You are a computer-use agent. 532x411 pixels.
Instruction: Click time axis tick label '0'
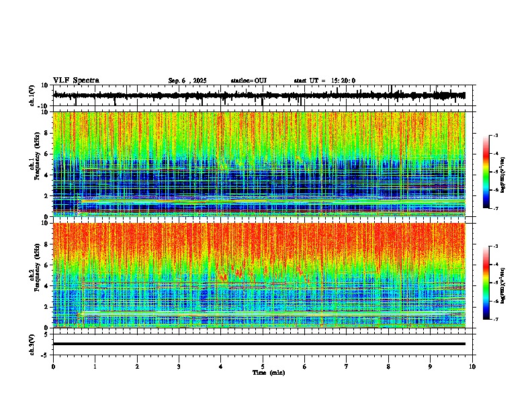click(x=53, y=367)
